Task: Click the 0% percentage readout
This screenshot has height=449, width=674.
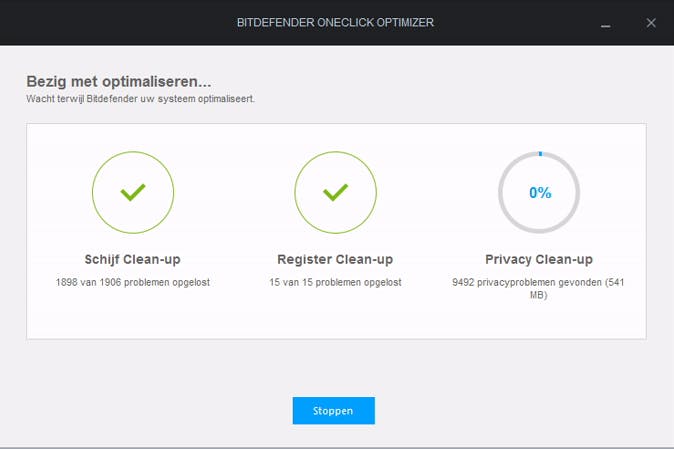Action: tap(539, 193)
